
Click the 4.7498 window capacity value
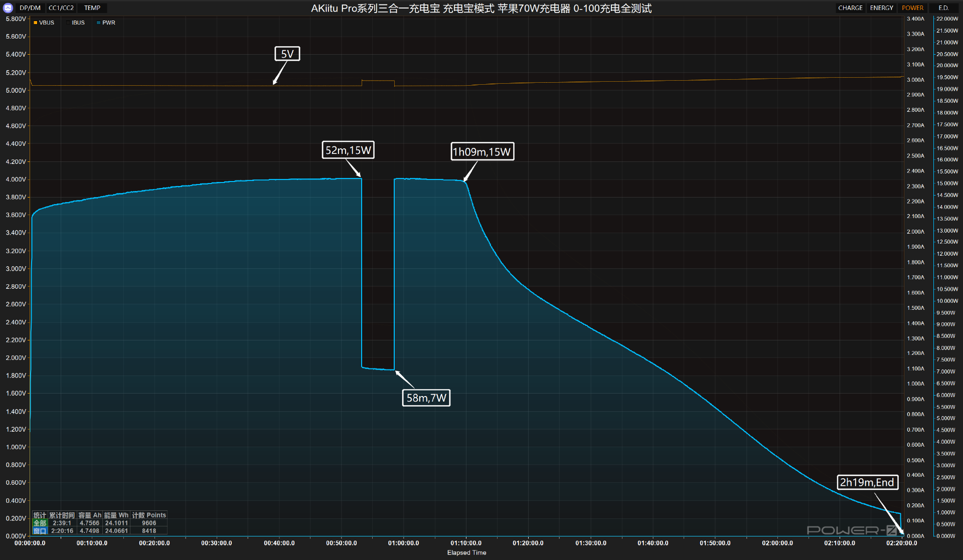89,531
